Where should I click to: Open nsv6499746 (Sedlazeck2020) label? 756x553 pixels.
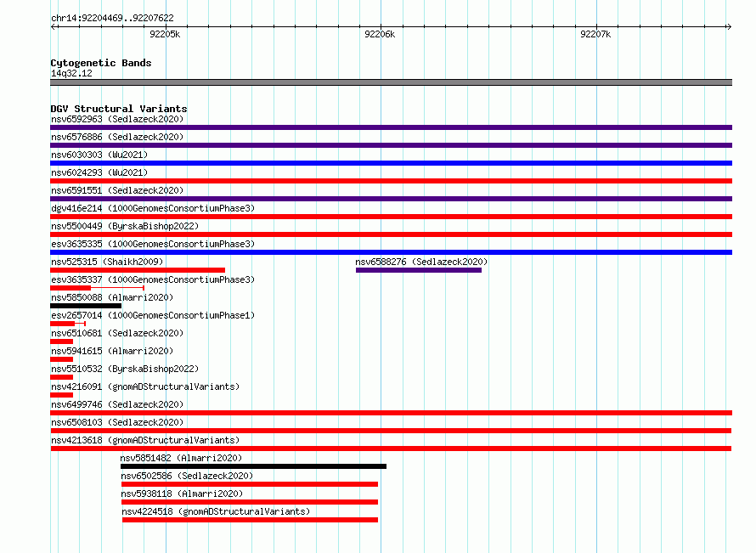tap(117, 404)
